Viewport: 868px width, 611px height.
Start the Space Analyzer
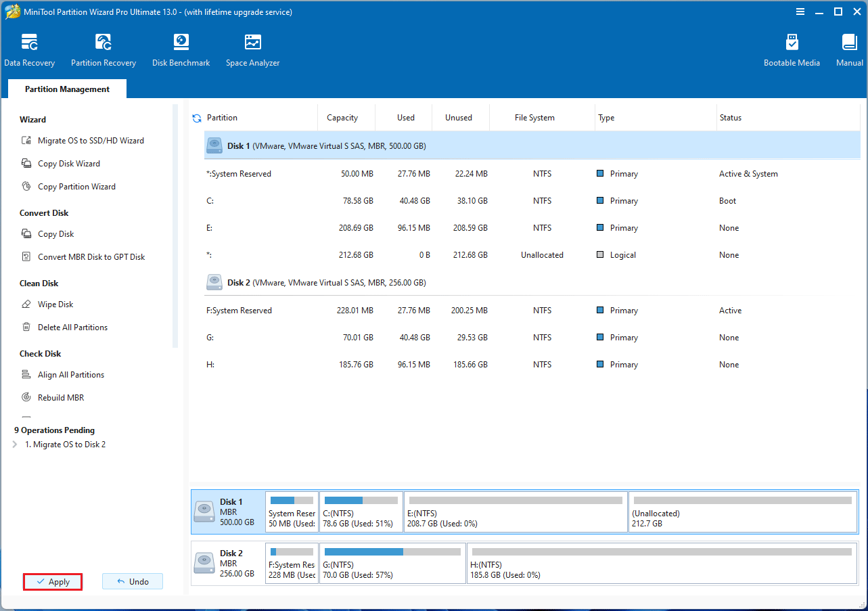tap(252, 49)
